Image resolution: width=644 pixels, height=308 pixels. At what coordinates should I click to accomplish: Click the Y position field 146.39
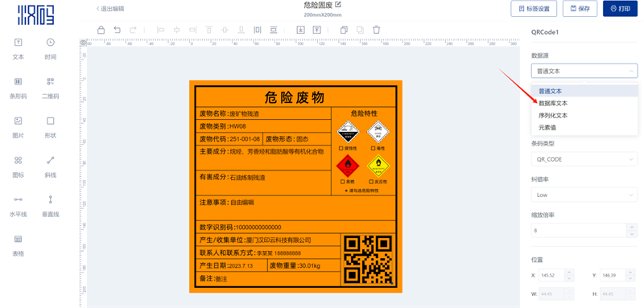click(x=613, y=275)
